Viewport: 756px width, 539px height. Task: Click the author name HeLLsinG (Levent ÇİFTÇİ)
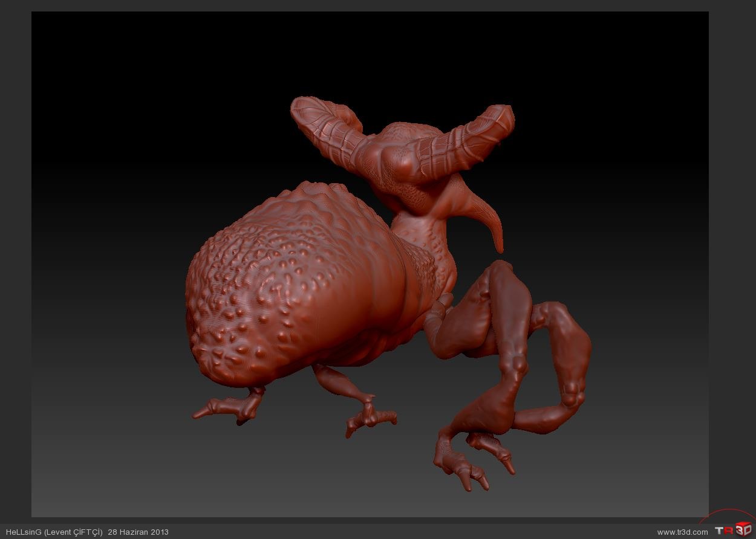[53, 532]
